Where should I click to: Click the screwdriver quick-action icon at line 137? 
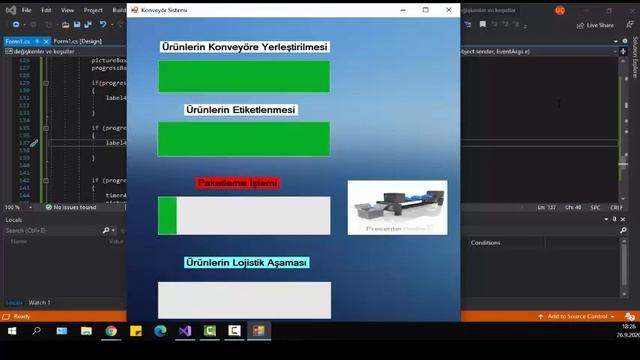pyautogui.click(x=34, y=143)
